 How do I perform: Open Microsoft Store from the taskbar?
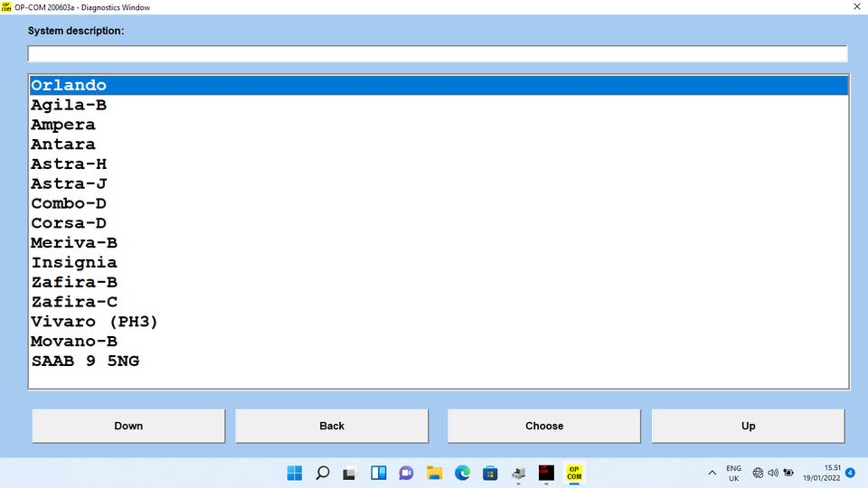pyautogui.click(x=490, y=473)
